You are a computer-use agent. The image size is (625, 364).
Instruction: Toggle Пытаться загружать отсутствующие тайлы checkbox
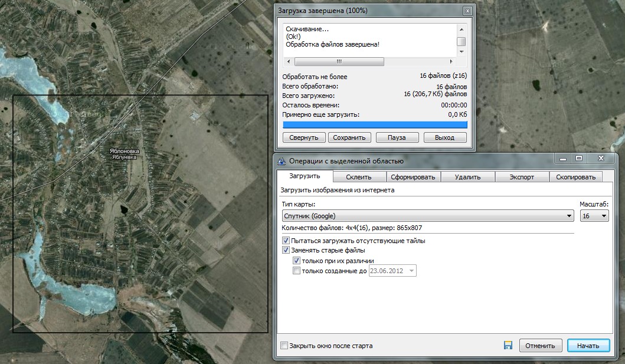pyautogui.click(x=286, y=241)
